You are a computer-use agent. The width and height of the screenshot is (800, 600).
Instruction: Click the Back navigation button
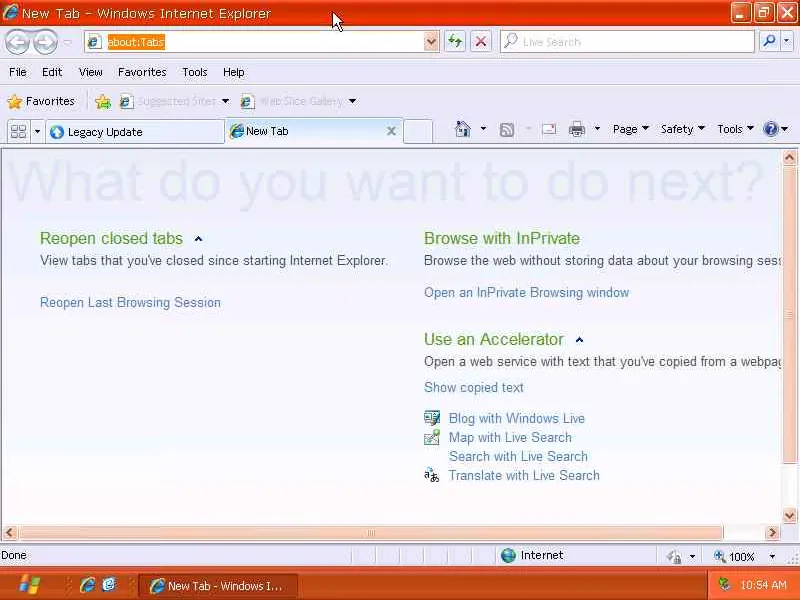point(18,42)
